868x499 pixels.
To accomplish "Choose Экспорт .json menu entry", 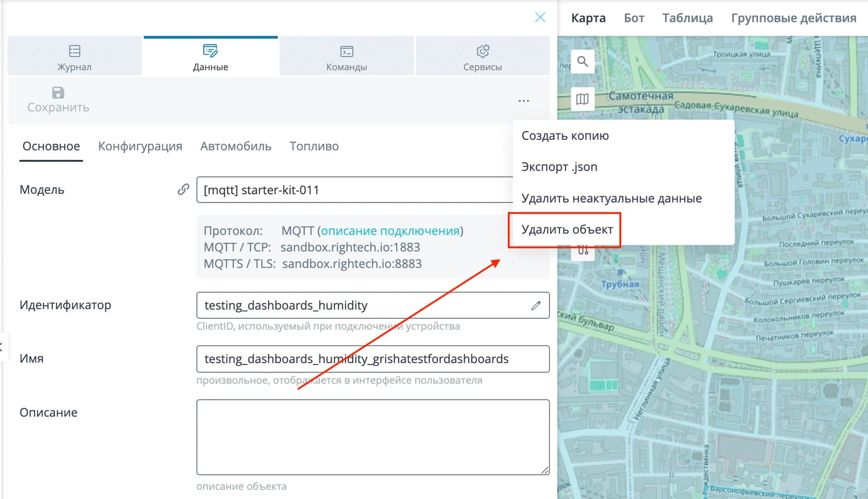I will [x=559, y=167].
